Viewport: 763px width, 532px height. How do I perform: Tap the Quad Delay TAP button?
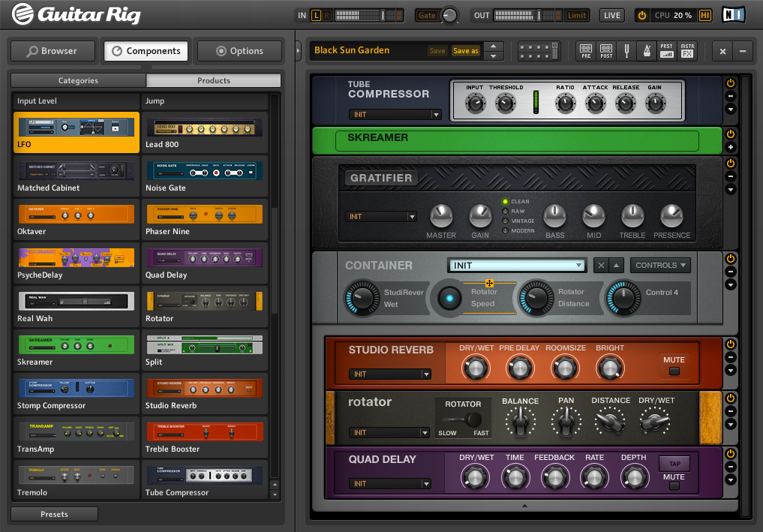(x=674, y=464)
